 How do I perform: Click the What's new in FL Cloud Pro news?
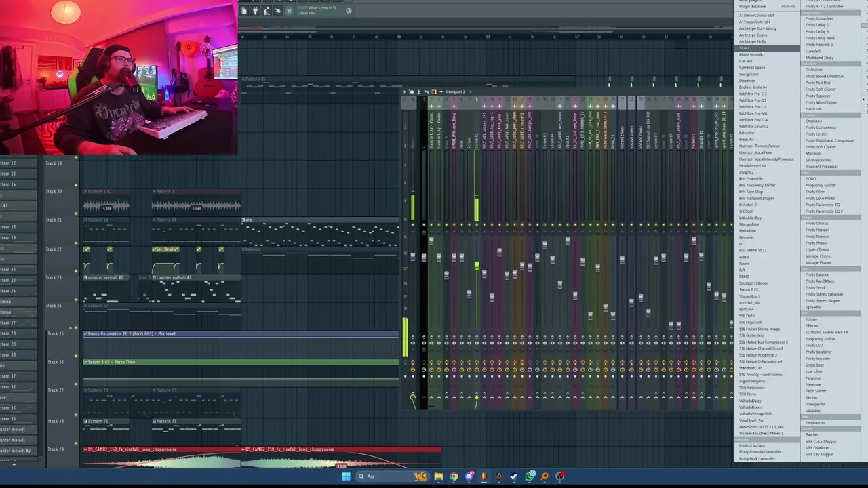pyautogui.click(x=317, y=11)
